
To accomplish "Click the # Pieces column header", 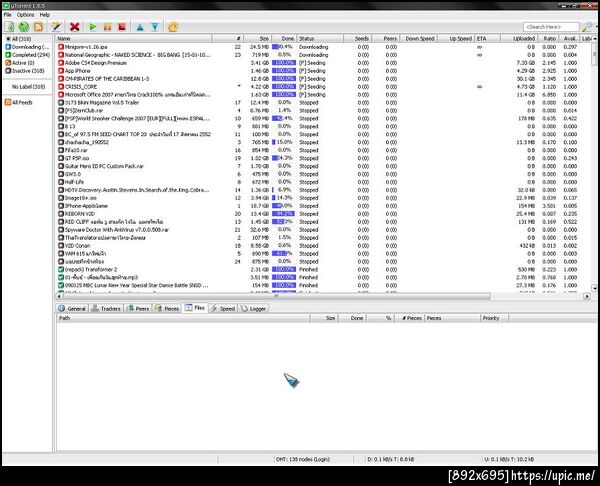I will (410, 318).
